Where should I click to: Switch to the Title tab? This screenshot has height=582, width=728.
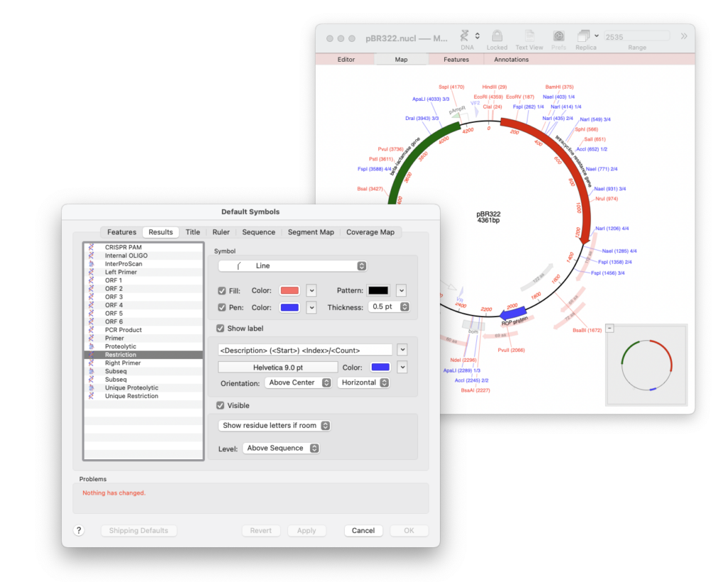pos(193,232)
